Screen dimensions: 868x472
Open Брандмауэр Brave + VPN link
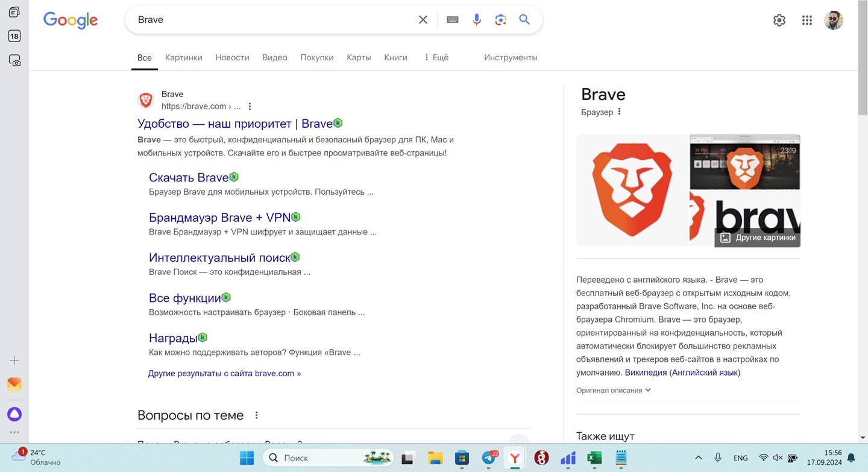click(x=219, y=218)
